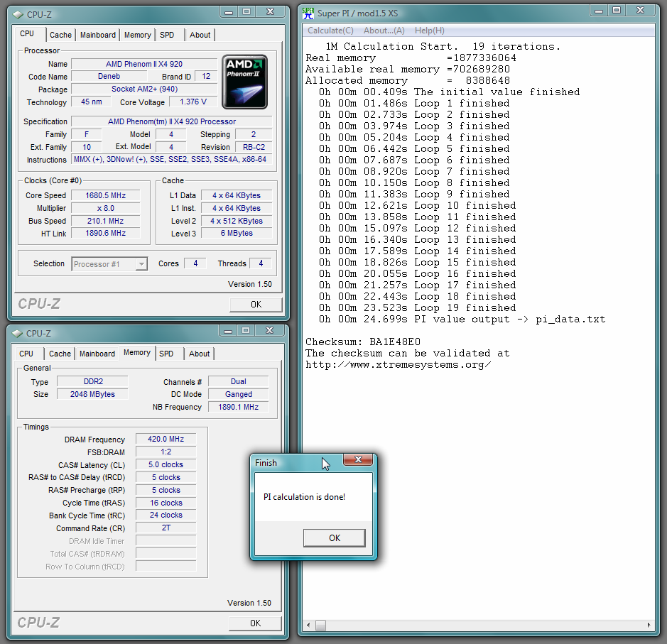Click the xtremesystems.org URL text
Viewport: 667px width, 644px height.
398,365
